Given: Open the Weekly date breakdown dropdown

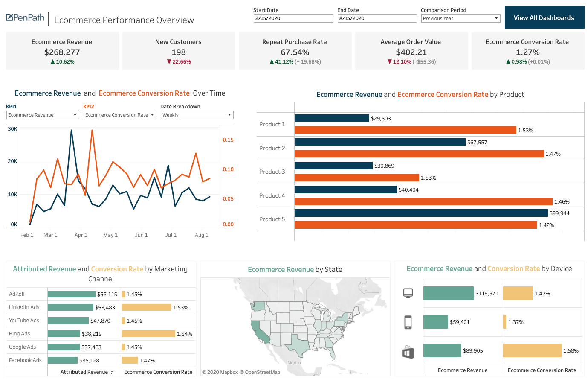Looking at the screenshot, I should coord(197,115).
